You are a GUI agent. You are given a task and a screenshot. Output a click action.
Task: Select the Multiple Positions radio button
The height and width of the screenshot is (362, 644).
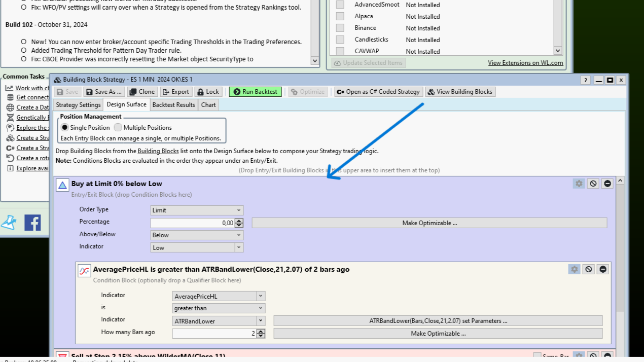click(x=118, y=128)
